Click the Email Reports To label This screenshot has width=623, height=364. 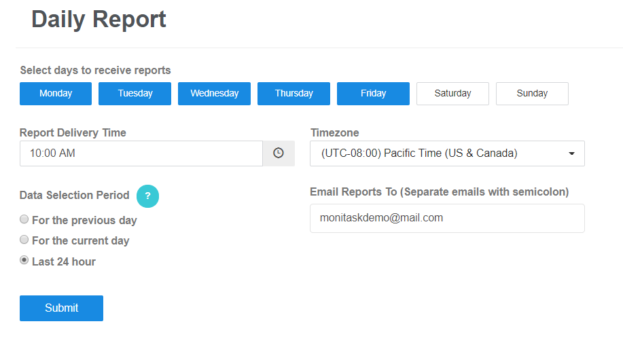tap(440, 192)
